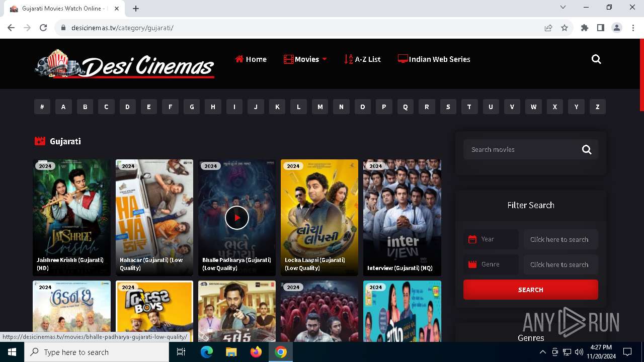Open Indian Web Series section
Image resolution: width=644 pixels, height=362 pixels.
coord(434,59)
